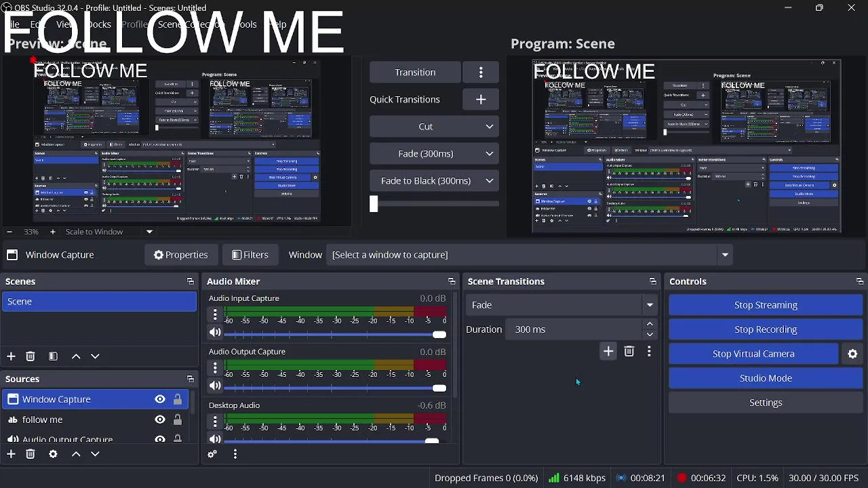868x488 pixels.
Task: Move source down arrow in Sources panel
Action: click(95, 454)
